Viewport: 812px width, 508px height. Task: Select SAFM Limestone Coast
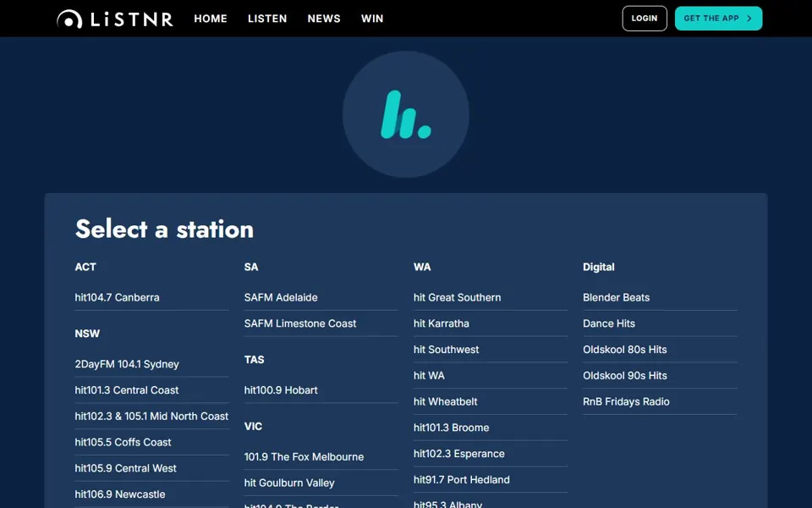tap(299, 323)
